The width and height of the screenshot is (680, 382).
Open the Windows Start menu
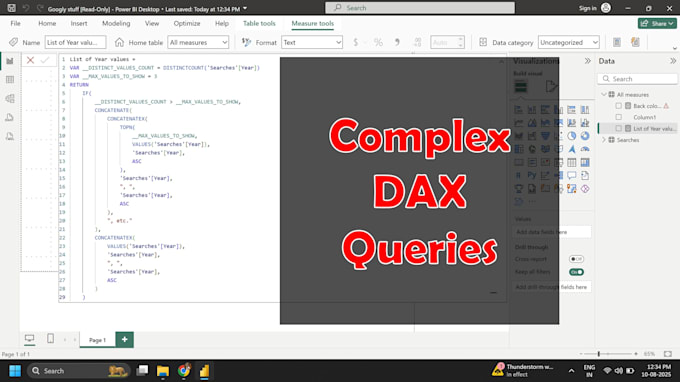pos(15,371)
